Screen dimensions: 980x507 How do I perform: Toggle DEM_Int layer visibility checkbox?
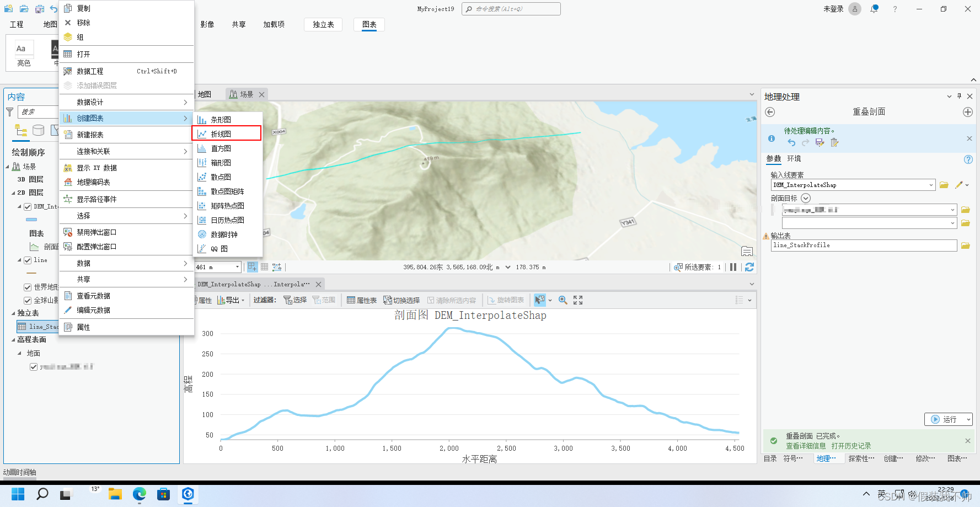(x=28, y=207)
